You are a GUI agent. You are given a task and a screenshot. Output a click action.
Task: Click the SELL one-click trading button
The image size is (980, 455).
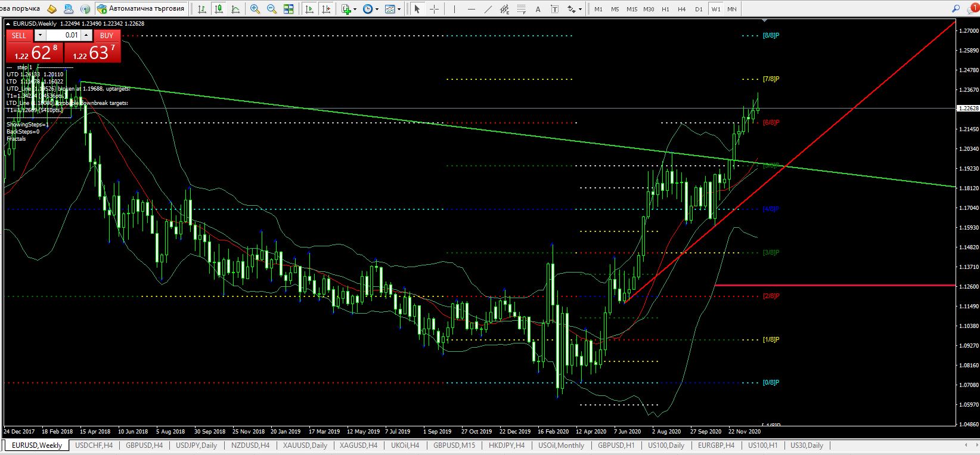click(19, 35)
